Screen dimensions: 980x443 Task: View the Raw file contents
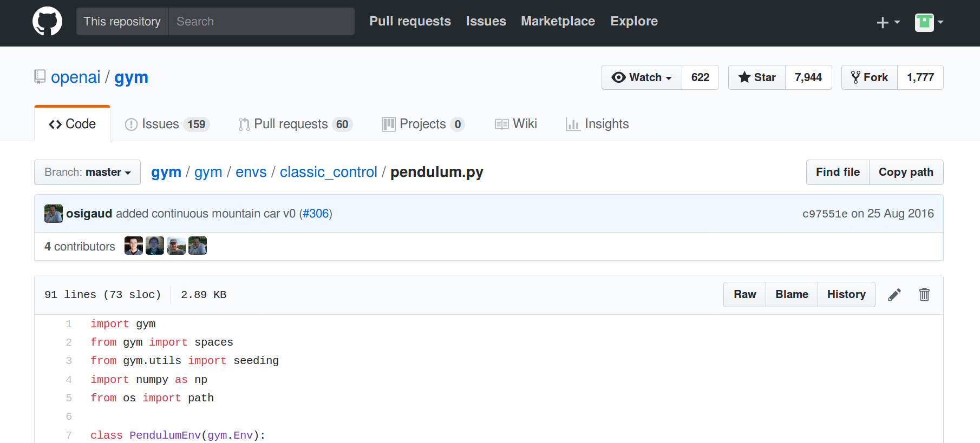pyautogui.click(x=744, y=295)
